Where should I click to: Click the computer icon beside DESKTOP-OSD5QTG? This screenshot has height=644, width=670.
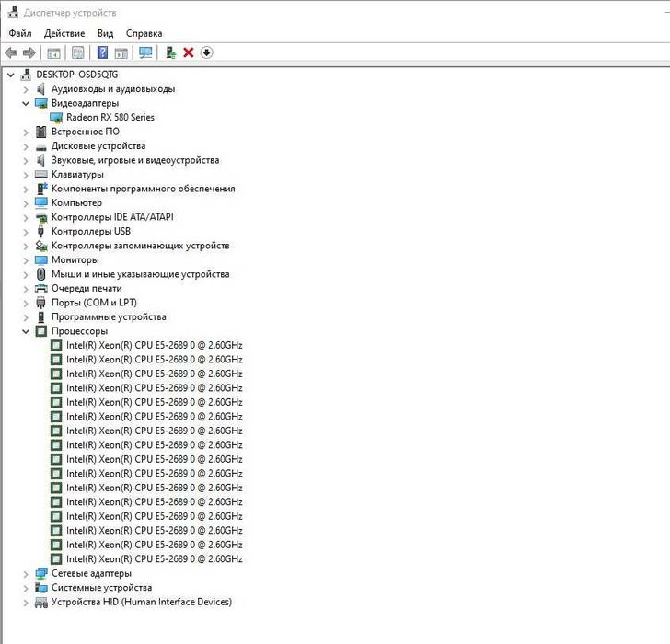pos(26,75)
